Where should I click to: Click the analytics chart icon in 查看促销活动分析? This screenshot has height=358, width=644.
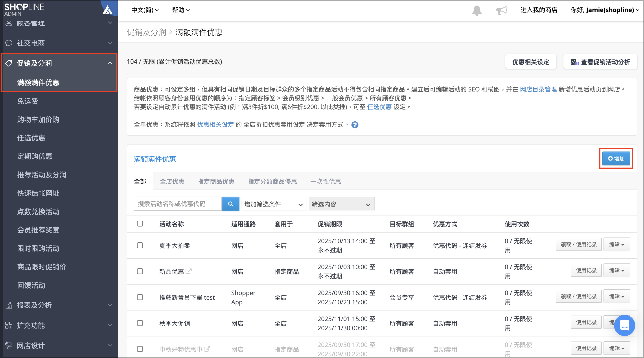tap(575, 62)
